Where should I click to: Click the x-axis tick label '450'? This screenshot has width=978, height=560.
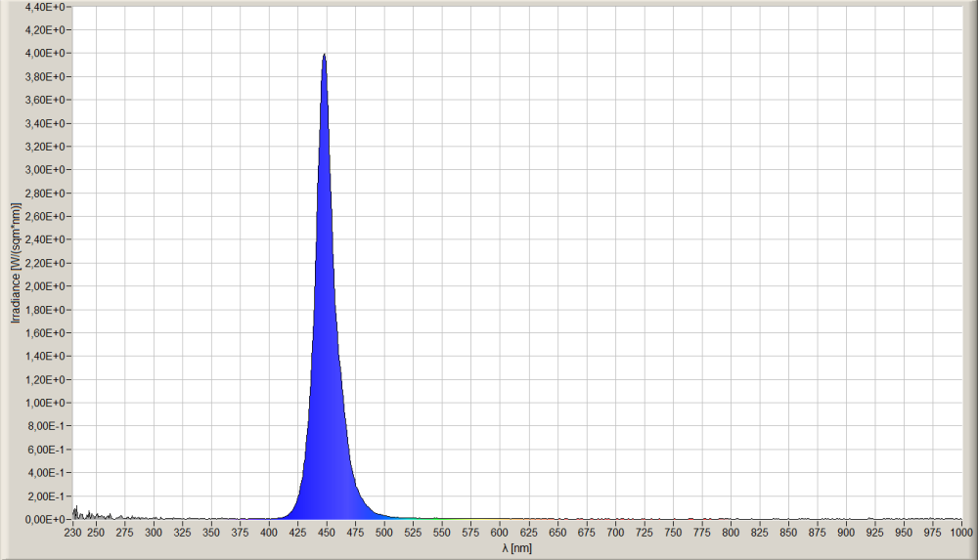[327, 533]
